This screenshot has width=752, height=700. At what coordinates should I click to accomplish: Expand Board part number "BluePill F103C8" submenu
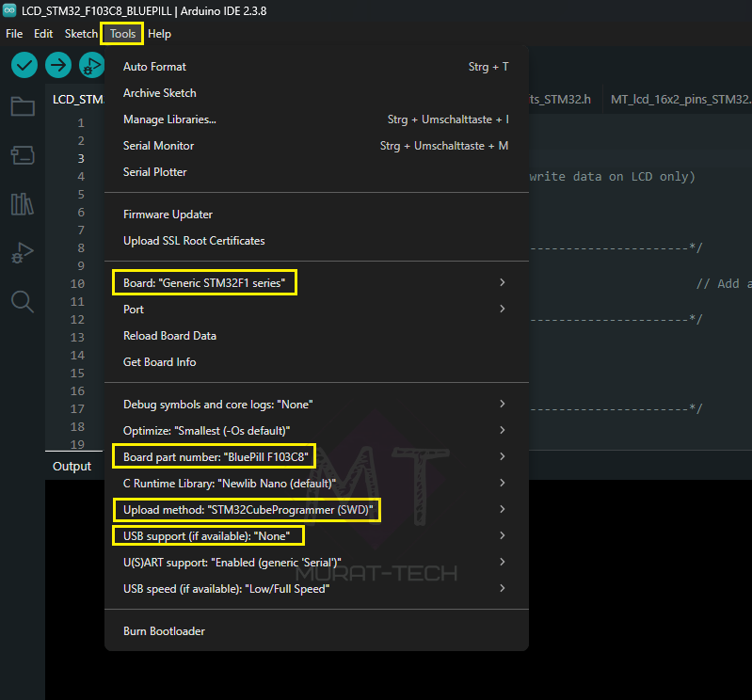click(x=316, y=457)
